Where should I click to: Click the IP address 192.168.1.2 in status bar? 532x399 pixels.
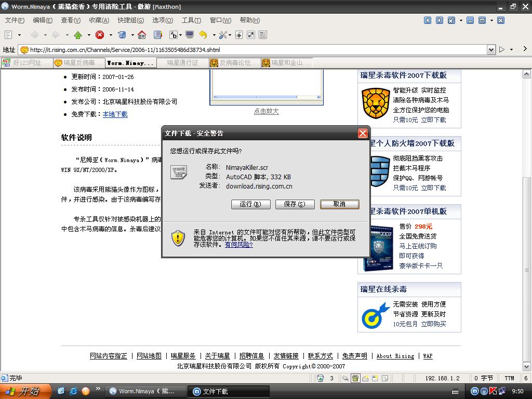point(443,378)
